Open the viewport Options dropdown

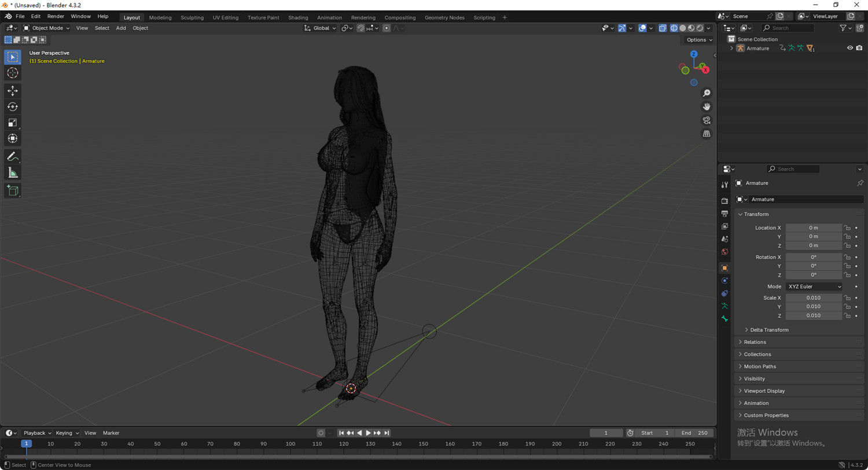(x=699, y=40)
